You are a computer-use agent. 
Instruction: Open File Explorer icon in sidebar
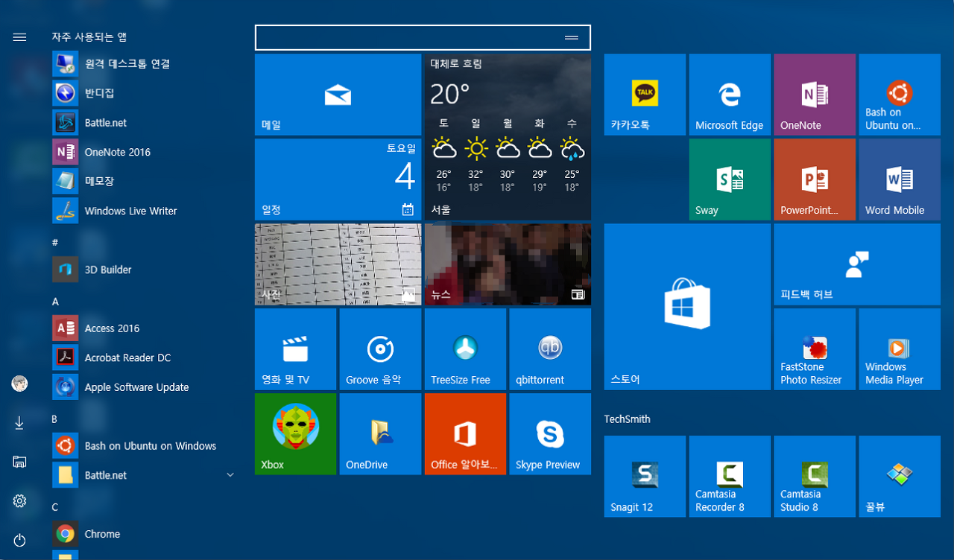pos(19,462)
